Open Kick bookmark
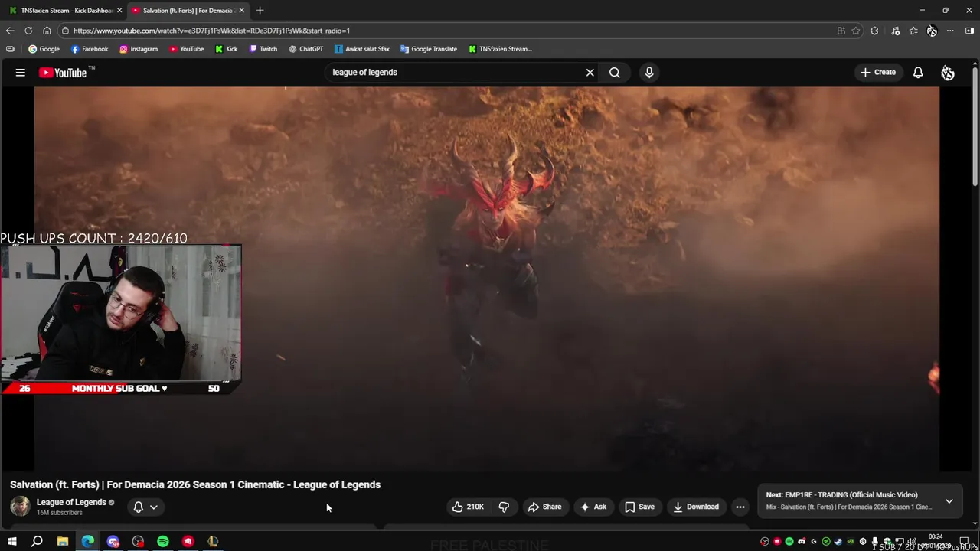The width and height of the screenshot is (980, 551). pyautogui.click(x=227, y=49)
